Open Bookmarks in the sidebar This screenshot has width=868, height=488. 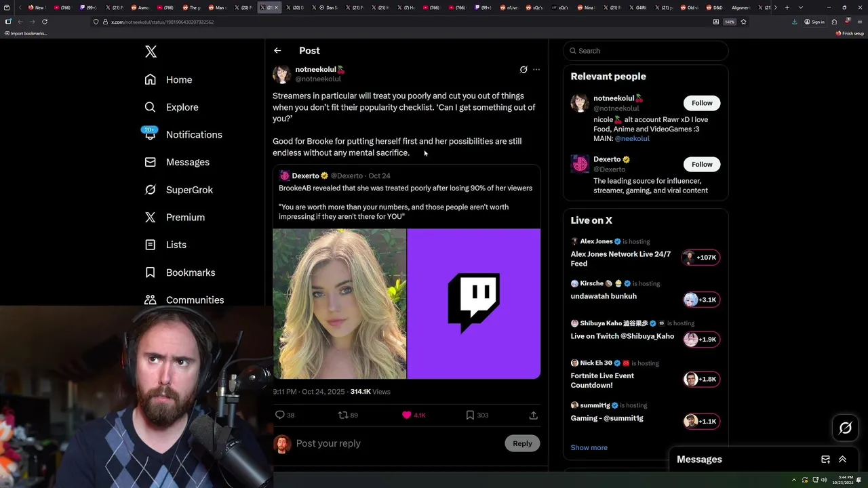coord(180,272)
